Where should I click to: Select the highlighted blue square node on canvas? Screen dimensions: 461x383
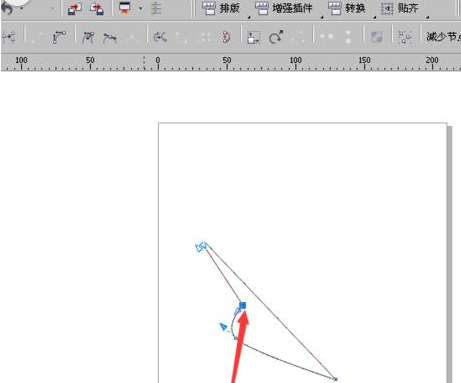243,305
